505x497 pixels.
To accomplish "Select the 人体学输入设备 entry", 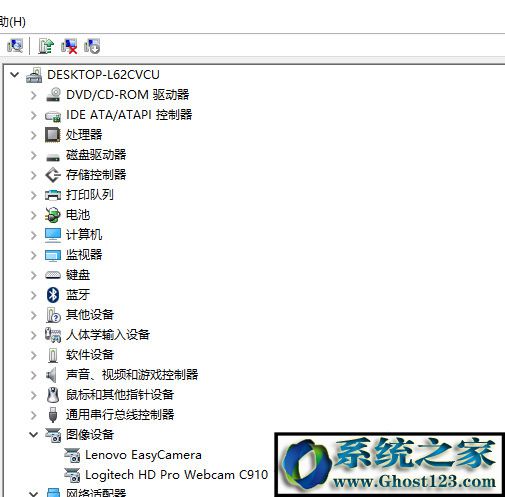I will click(x=108, y=335).
